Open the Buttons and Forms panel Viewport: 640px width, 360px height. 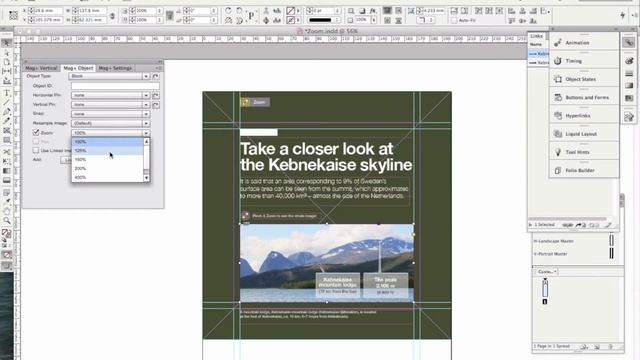tap(584, 98)
